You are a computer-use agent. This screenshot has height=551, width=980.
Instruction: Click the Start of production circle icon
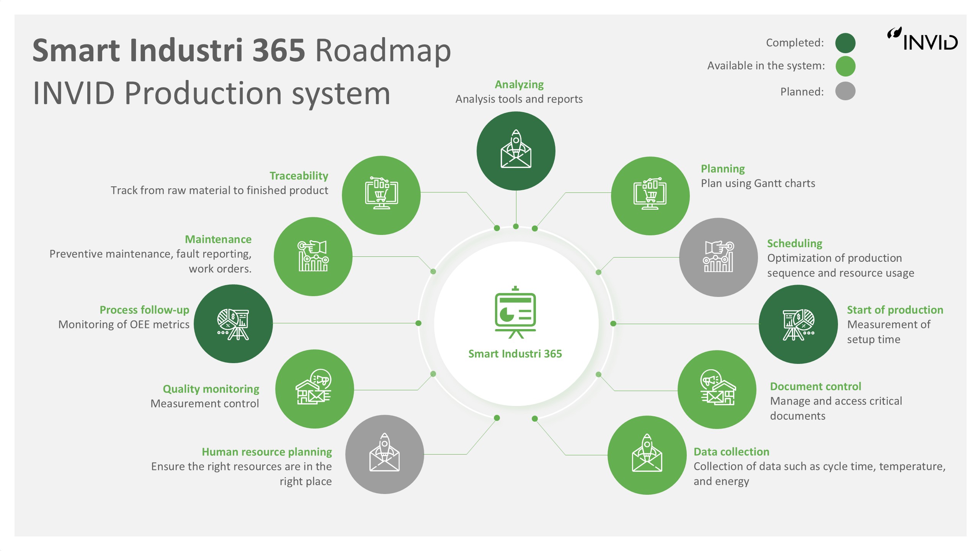click(798, 324)
